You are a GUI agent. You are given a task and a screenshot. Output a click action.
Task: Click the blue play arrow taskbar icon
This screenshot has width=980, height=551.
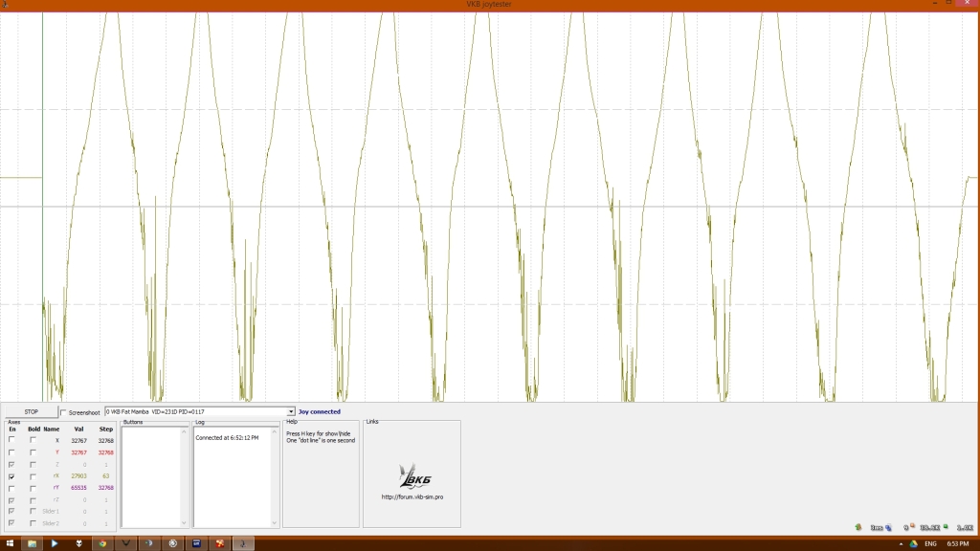[x=55, y=543]
